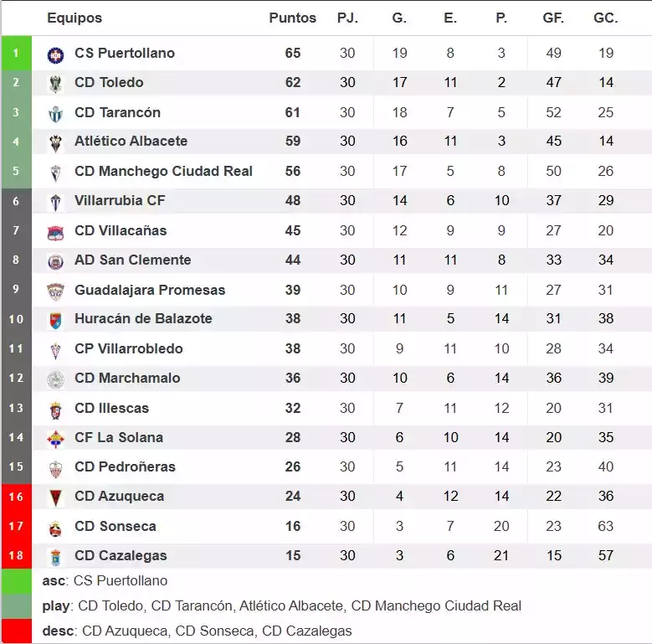Click the Equipos column header
The width and height of the screenshot is (652, 644).
pos(74,18)
